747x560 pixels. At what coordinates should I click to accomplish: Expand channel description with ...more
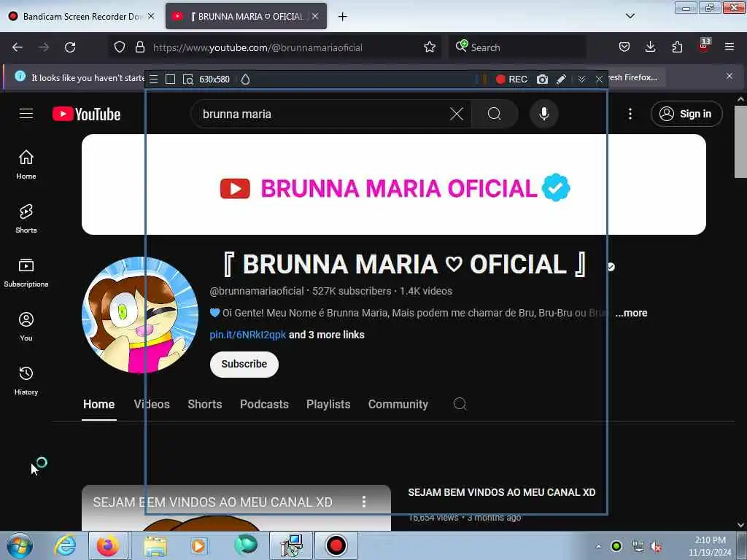631,313
